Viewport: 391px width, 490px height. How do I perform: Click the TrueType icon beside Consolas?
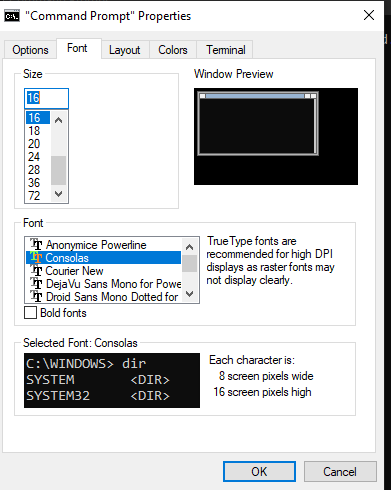tap(36, 257)
